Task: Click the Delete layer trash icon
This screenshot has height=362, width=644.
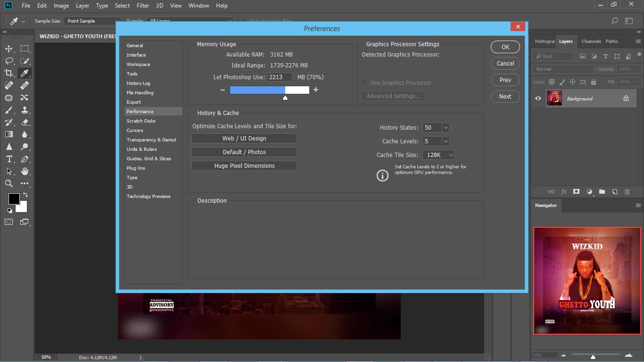Action: pos(627,192)
